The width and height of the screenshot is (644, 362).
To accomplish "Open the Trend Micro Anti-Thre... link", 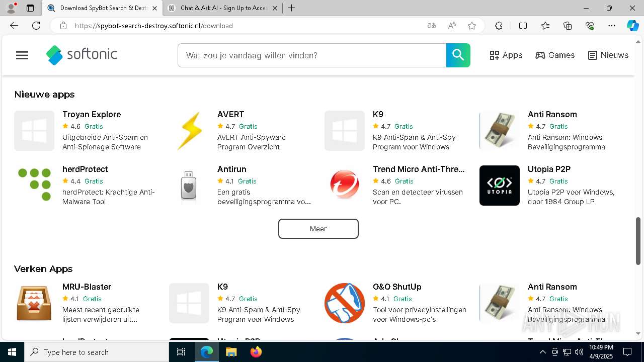I will (x=419, y=169).
